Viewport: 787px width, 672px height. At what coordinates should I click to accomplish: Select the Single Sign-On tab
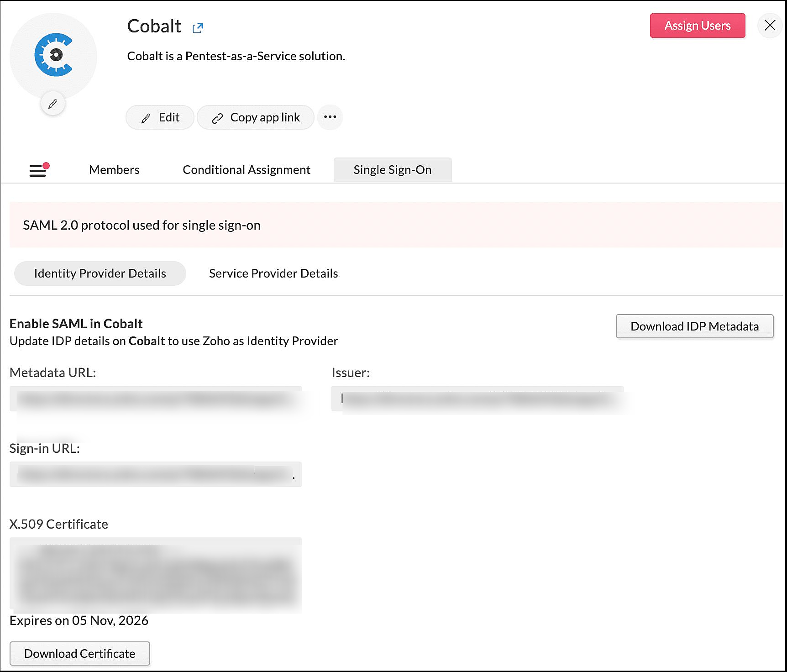pos(393,170)
